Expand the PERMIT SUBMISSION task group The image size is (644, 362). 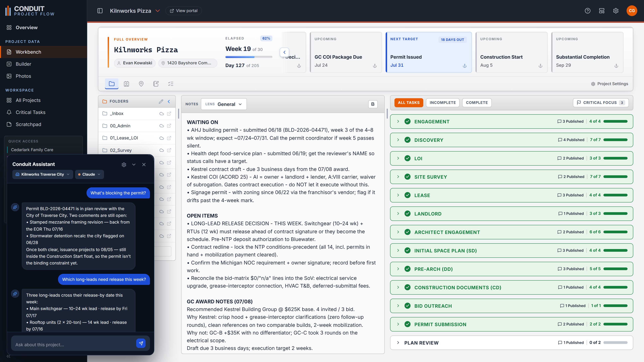(398, 324)
